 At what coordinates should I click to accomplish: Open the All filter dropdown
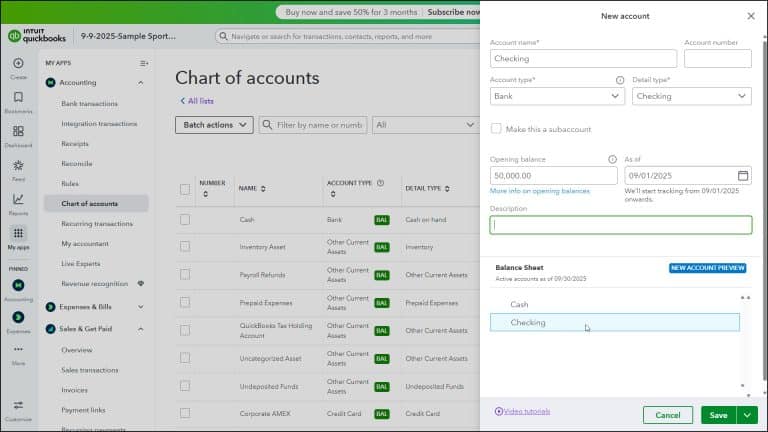pos(425,125)
